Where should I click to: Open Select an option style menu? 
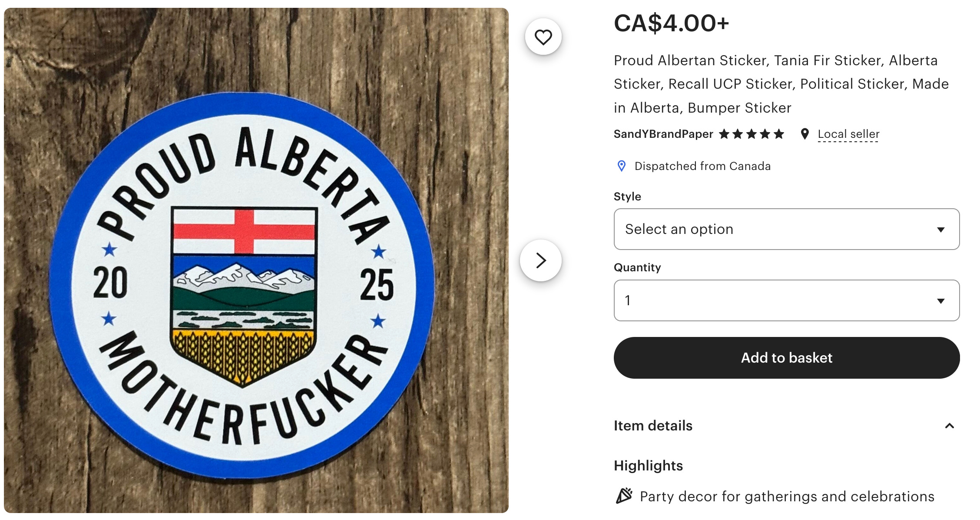tap(787, 229)
